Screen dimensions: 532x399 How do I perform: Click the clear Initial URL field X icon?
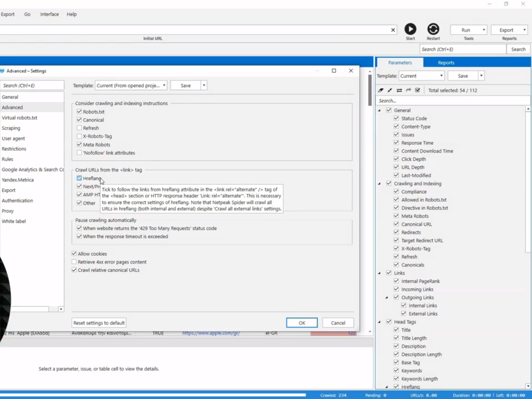(x=393, y=30)
